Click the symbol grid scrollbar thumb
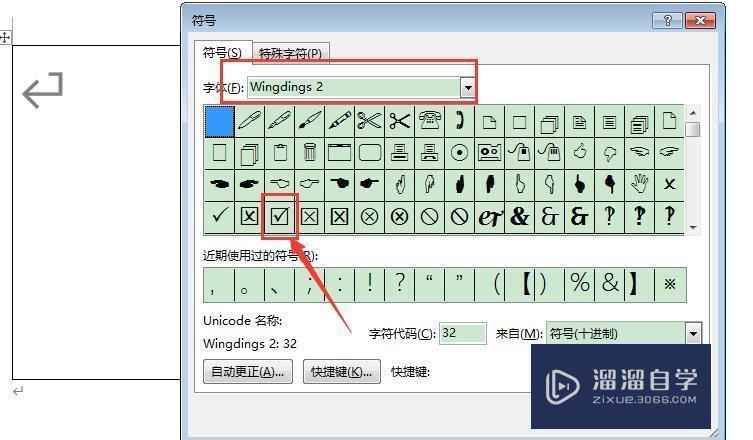753x440 pixels. tap(693, 130)
